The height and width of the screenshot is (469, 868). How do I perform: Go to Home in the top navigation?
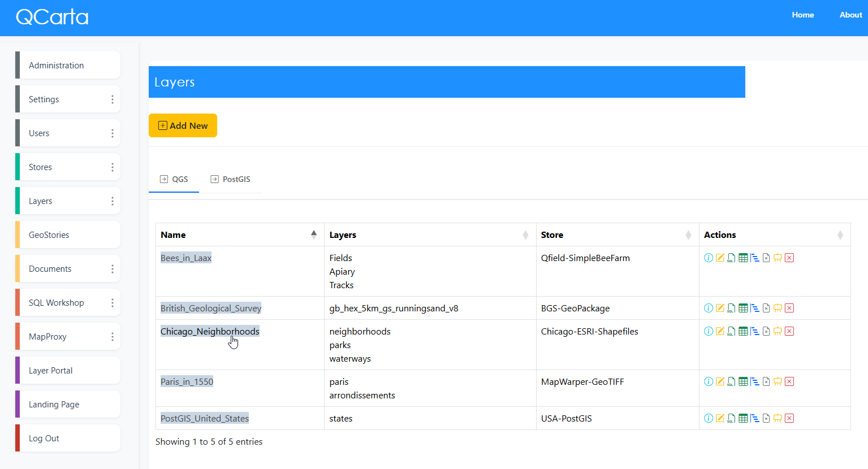pos(803,15)
